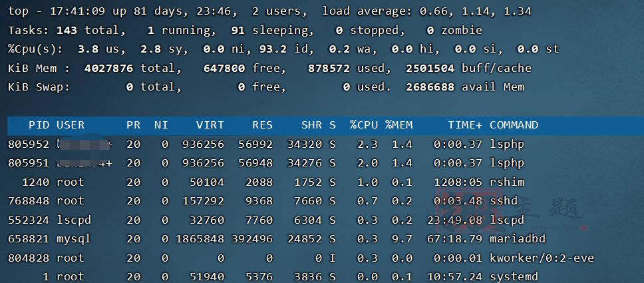Click the "KiB Swap:" label
The image size is (644, 283).
click(39, 87)
